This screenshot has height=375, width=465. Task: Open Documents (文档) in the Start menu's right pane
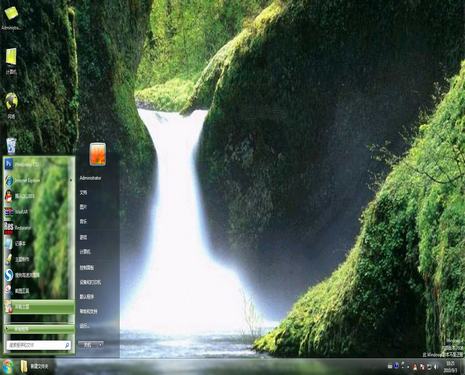pos(83,193)
